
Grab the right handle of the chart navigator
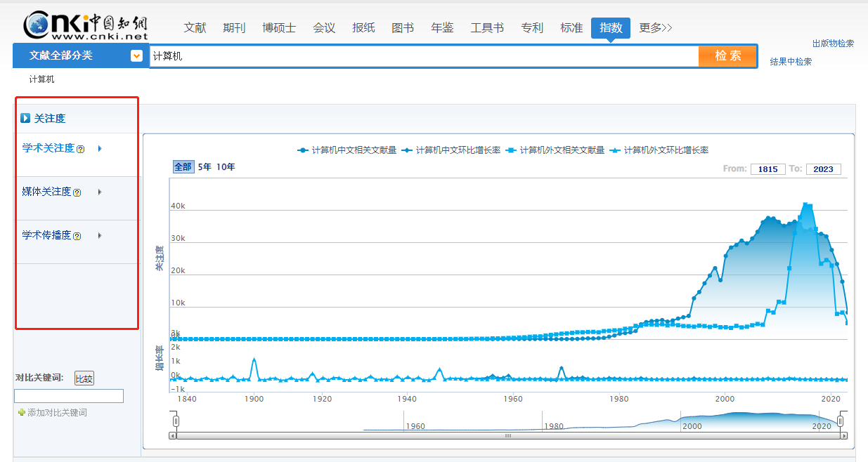coord(839,421)
